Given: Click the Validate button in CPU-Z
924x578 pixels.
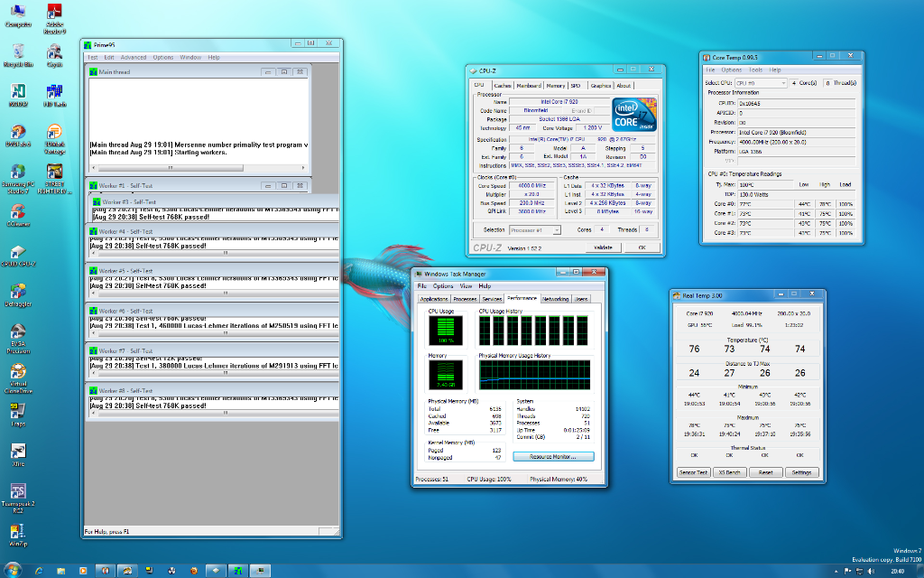Looking at the screenshot, I should pos(603,247).
